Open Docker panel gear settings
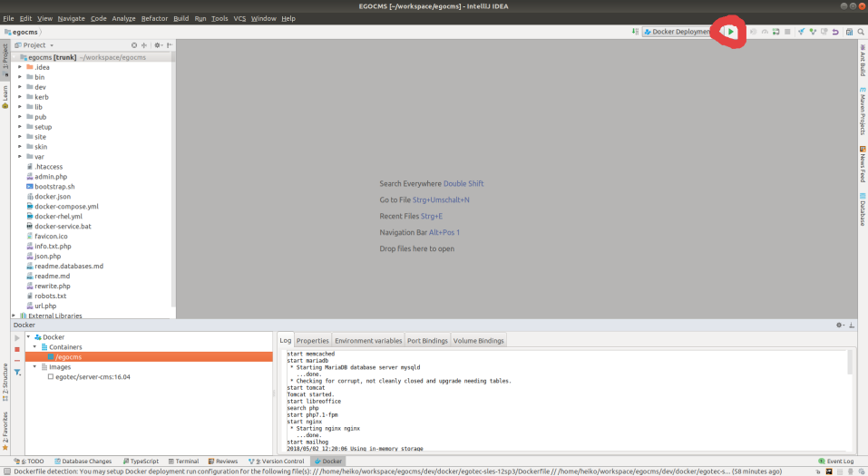Viewport: 868px width, 476px height. coord(840,325)
